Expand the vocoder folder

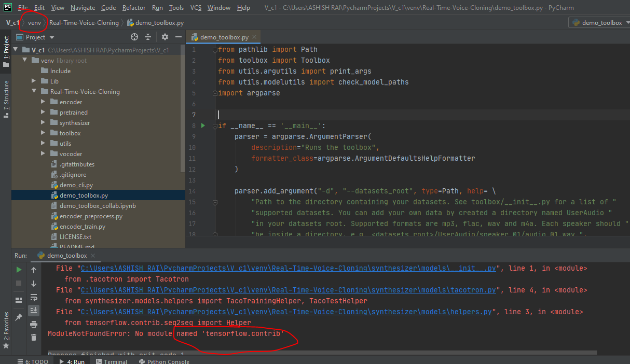pyautogui.click(x=44, y=154)
